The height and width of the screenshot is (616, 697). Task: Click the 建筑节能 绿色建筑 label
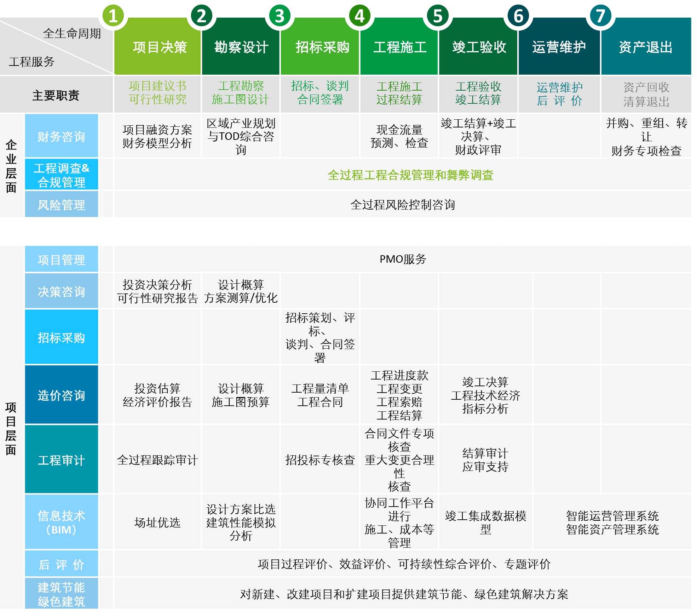[x=62, y=594]
